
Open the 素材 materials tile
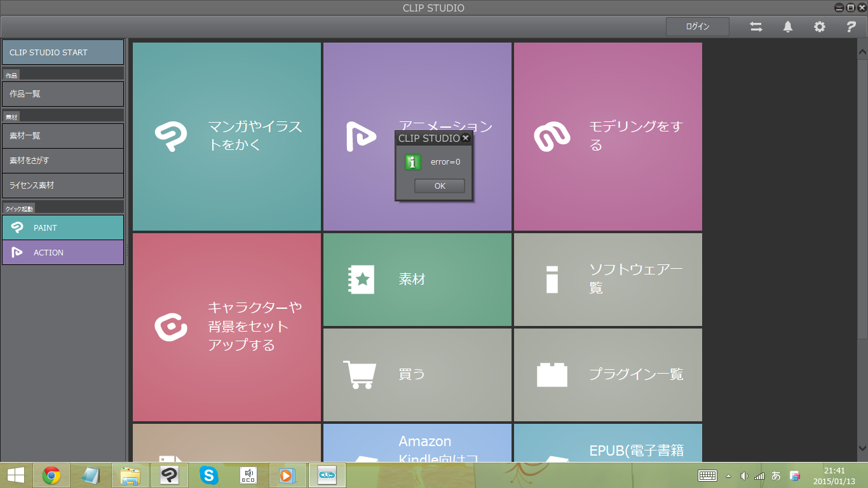pos(417,280)
